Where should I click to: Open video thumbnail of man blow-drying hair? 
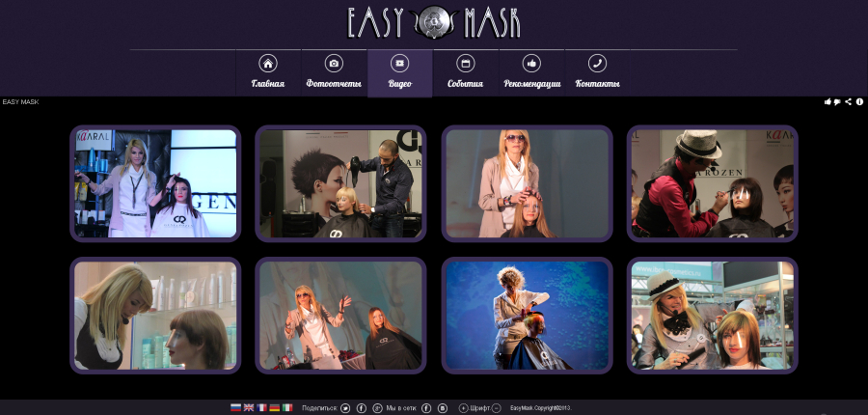tap(340, 183)
